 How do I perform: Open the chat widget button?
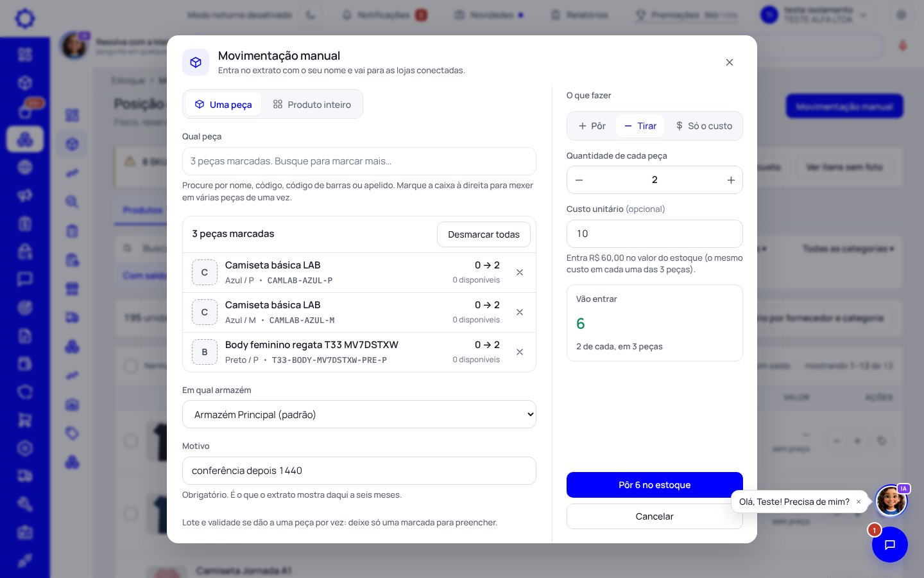click(890, 545)
